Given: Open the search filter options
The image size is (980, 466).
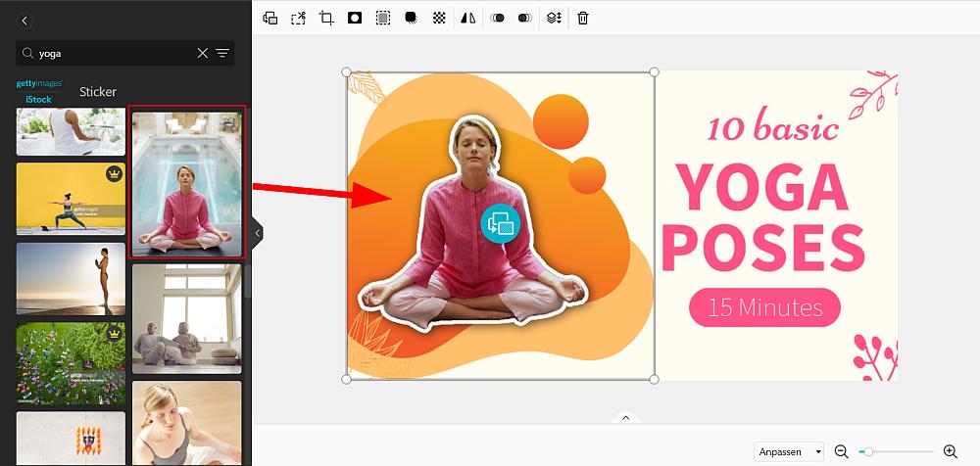Looking at the screenshot, I should tap(222, 53).
